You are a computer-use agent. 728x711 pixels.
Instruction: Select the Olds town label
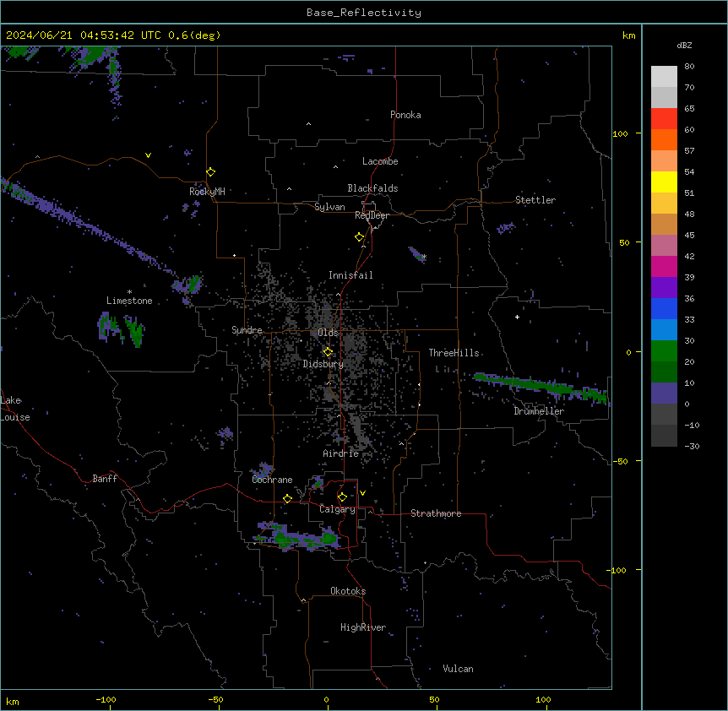coord(328,333)
